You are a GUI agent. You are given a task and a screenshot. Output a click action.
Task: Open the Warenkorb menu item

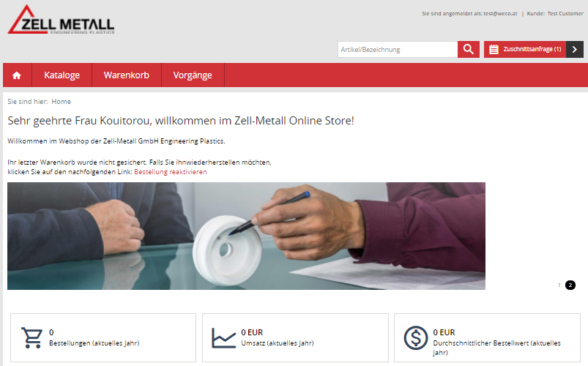coord(127,75)
